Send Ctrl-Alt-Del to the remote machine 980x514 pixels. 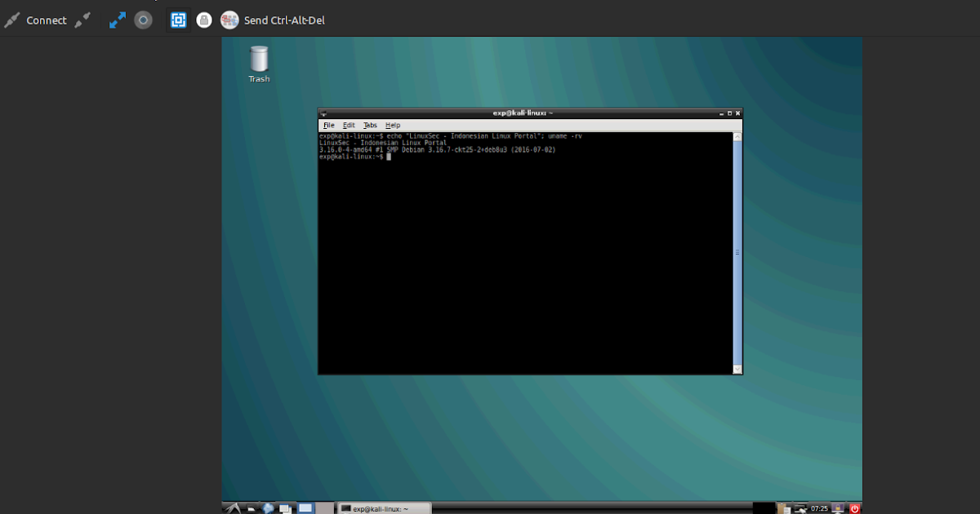283,20
